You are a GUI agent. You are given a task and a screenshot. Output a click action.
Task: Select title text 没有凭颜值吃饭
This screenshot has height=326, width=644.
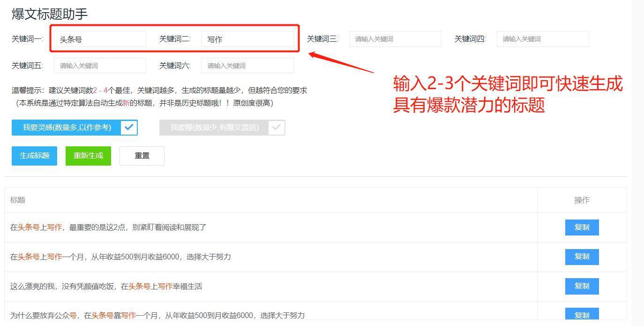click(88, 286)
